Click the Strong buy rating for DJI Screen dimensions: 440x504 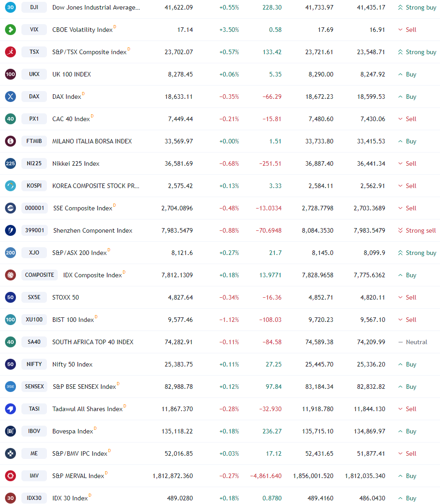click(x=417, y=7)
